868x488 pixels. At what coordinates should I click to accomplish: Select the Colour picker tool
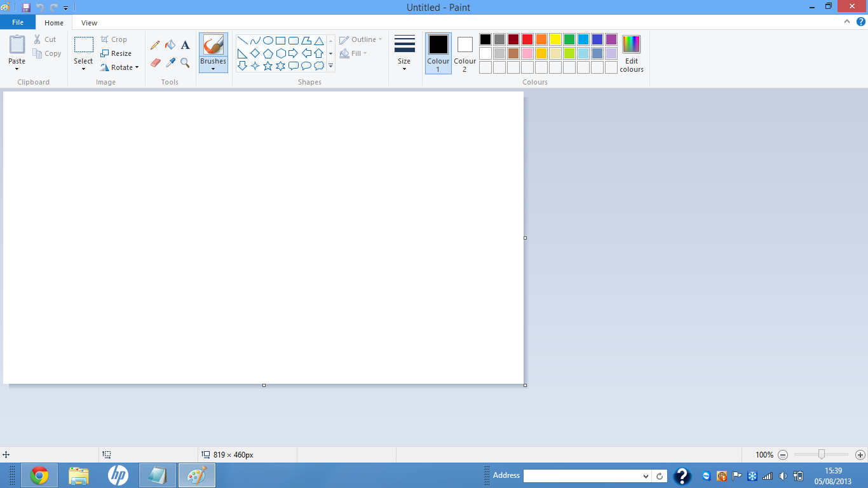click(170, 63)
